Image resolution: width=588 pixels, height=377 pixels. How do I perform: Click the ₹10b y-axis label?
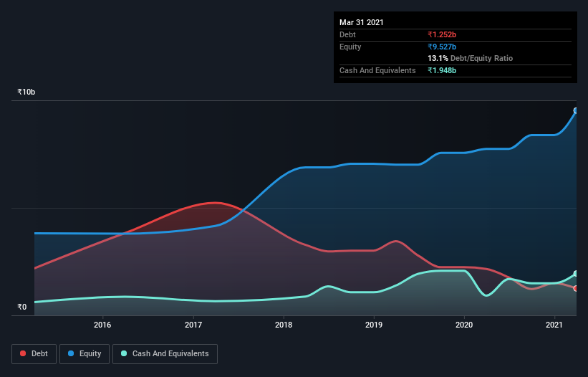tap(26, 92)
